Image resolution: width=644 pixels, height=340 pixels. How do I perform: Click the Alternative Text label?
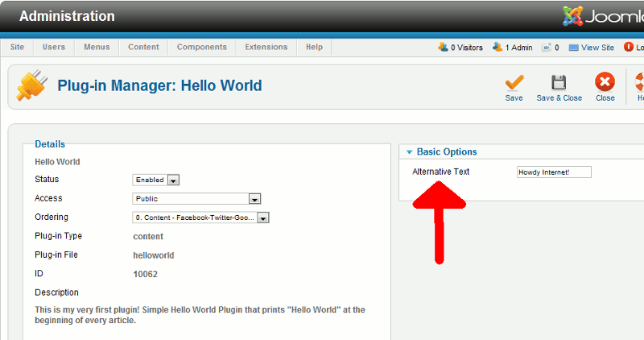click(440, 172)
